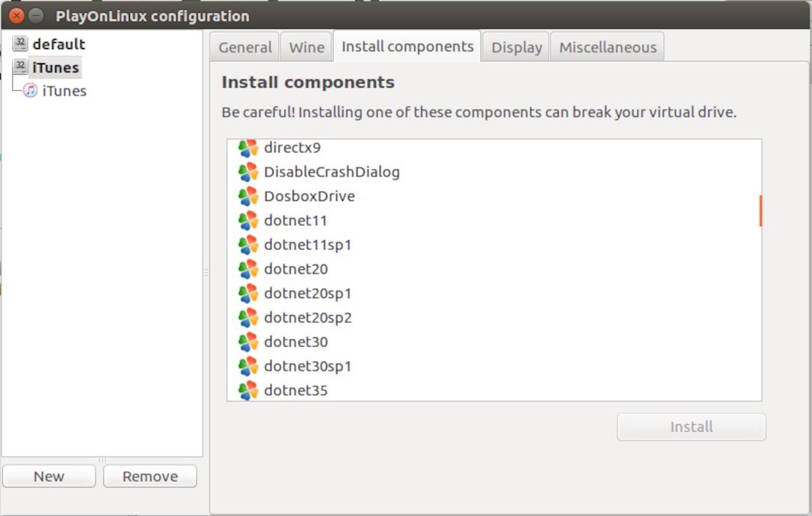Switch to the Display tab
812x516 pixels.
(x=515, y=47)
